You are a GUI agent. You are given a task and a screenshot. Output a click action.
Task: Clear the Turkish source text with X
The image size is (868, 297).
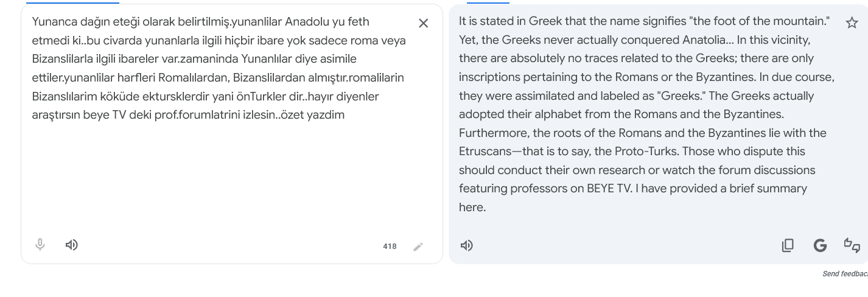[423, 23]
